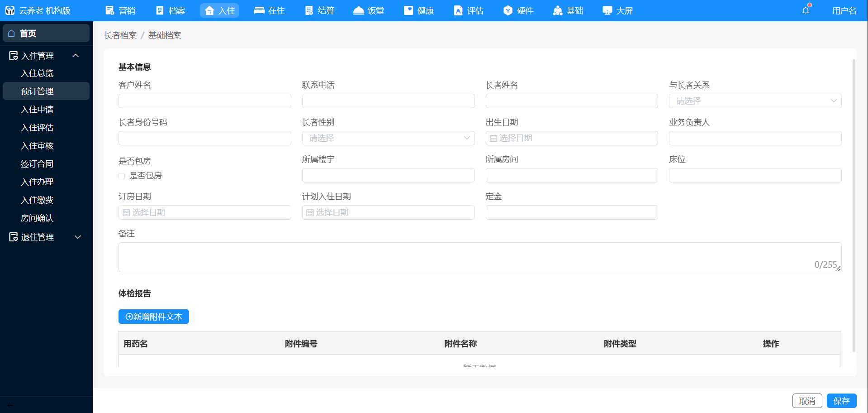
Task: Click the 保存 save button
Action: tap(841, 401)
